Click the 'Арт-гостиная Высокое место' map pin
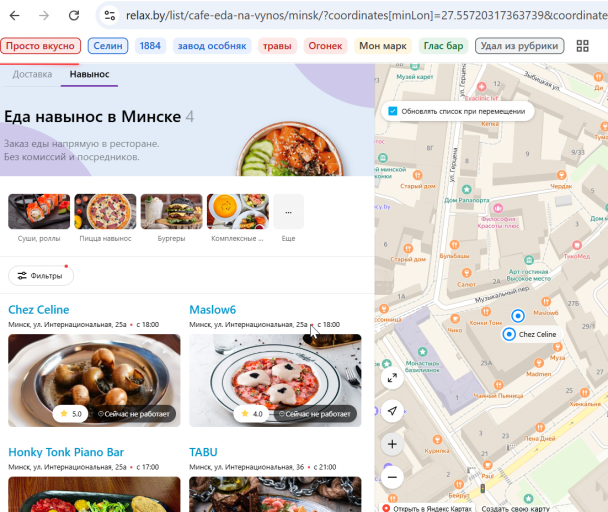 pos(529,260)
